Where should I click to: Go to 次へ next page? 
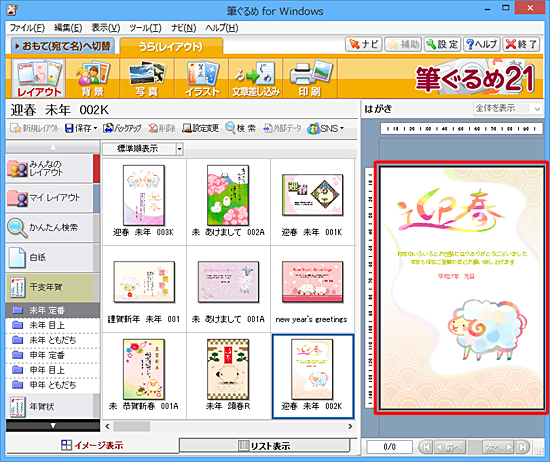click(x=498, y=447)
